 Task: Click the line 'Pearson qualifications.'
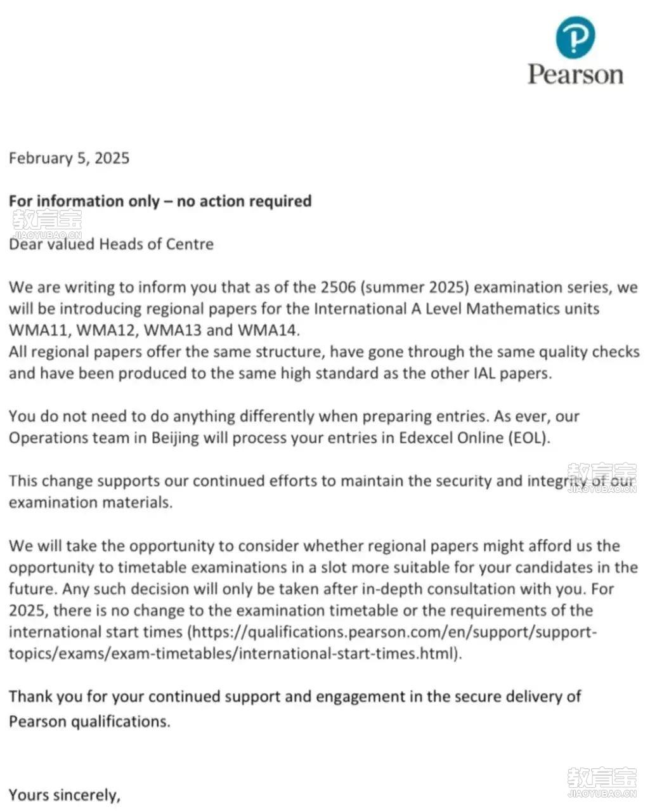(89, 721)
